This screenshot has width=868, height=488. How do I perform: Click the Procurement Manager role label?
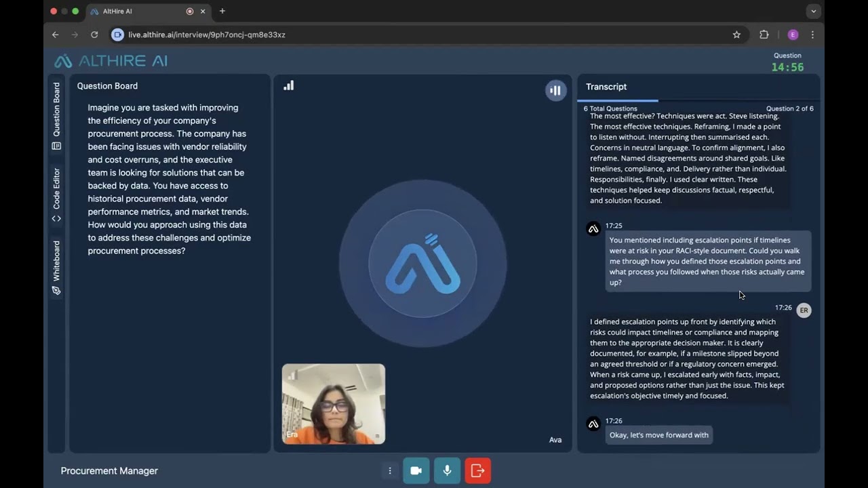click(x=109, y=471)
